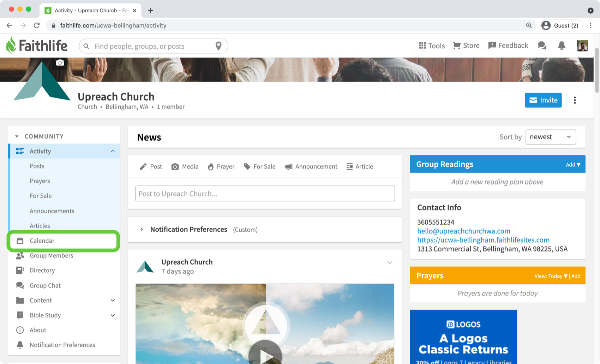Open Posts in the sidebar

pyautogui.click(x=37, y=166)
